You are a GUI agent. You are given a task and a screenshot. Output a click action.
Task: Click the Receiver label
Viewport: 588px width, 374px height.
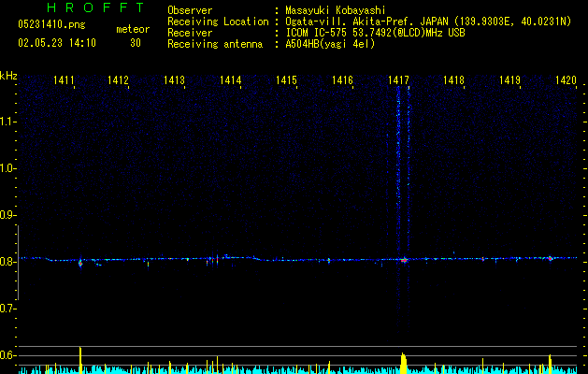(x=190, y=33)
